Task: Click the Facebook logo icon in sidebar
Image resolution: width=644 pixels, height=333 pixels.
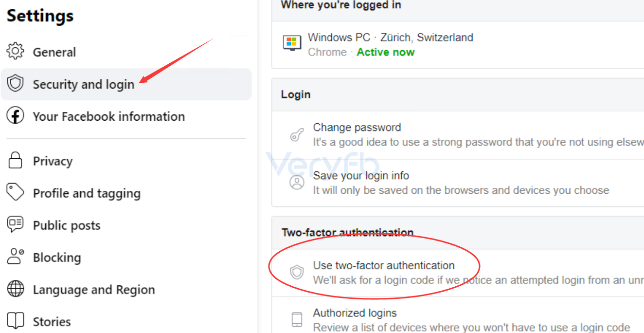Action: pyautogui.click(x=16, y=116)
